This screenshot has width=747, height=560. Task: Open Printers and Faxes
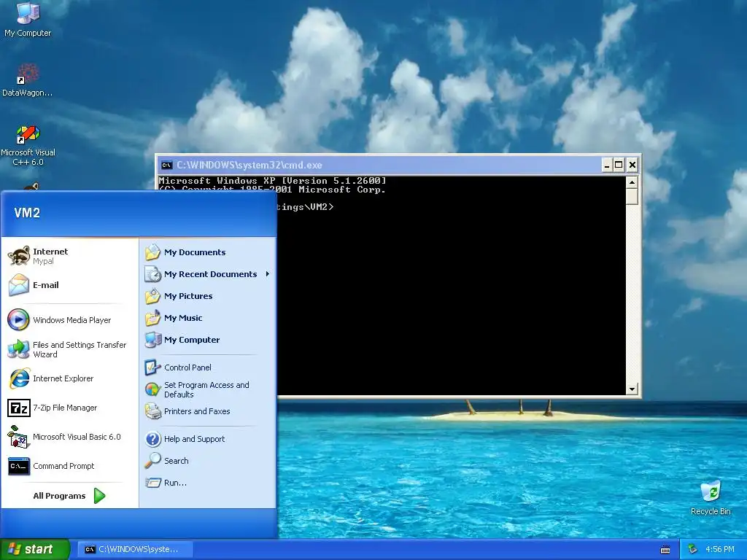click(207, 411)
